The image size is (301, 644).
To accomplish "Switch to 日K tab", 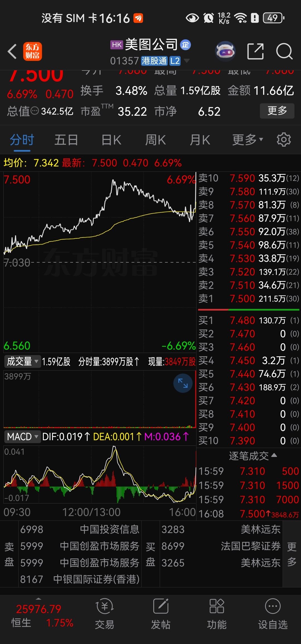I will point(111,140).
